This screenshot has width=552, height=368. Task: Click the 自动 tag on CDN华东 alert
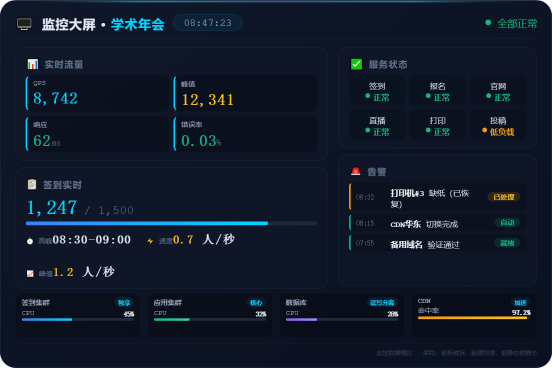pos(507,223)
